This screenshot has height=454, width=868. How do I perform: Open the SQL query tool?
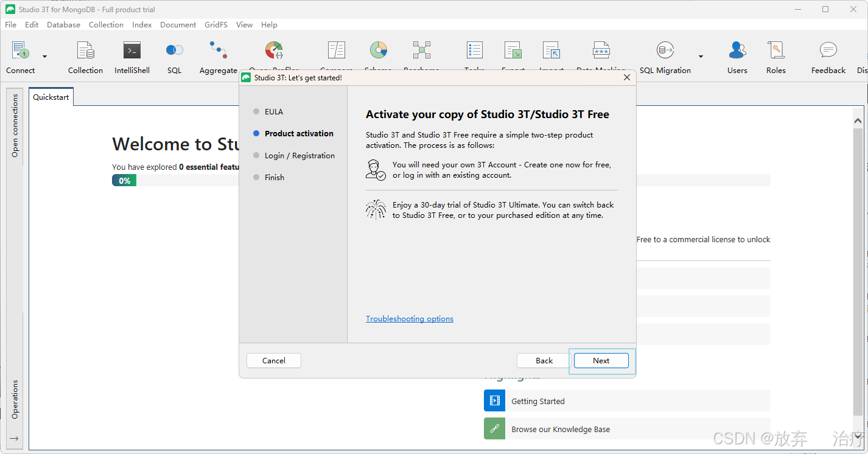point(175,58)
